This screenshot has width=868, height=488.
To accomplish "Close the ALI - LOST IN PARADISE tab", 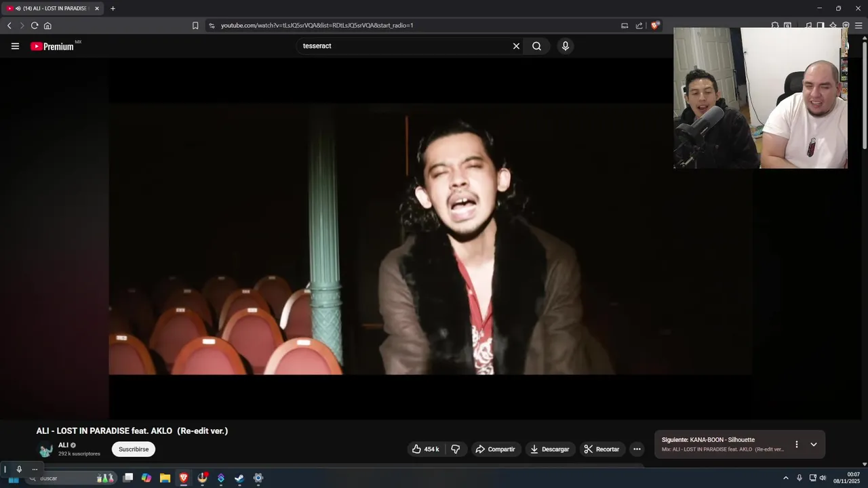I will click(x=97, y=9).
